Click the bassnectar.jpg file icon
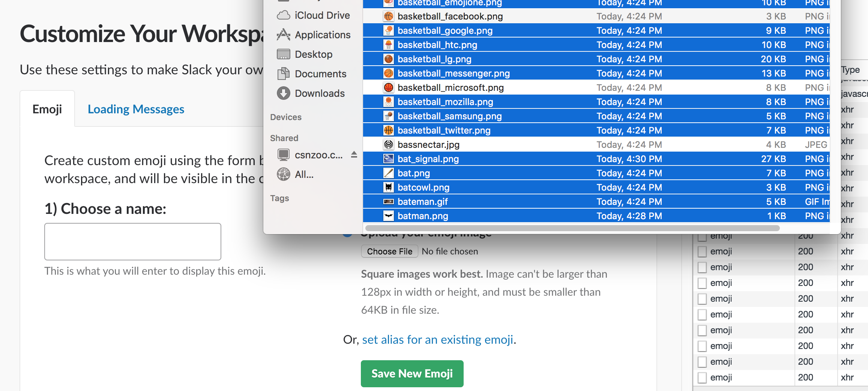Screen dimensions: 868x391 click(389, 145)
